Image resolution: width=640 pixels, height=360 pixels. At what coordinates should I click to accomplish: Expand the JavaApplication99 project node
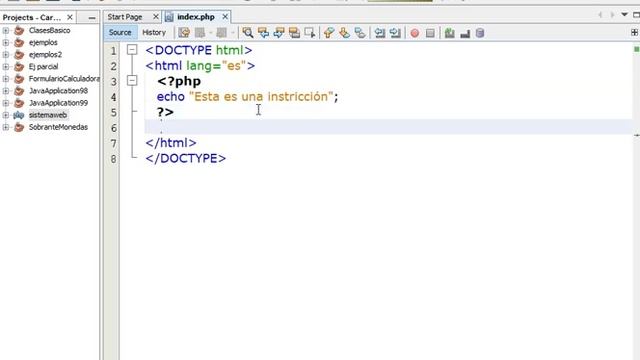tap(6, 103)
